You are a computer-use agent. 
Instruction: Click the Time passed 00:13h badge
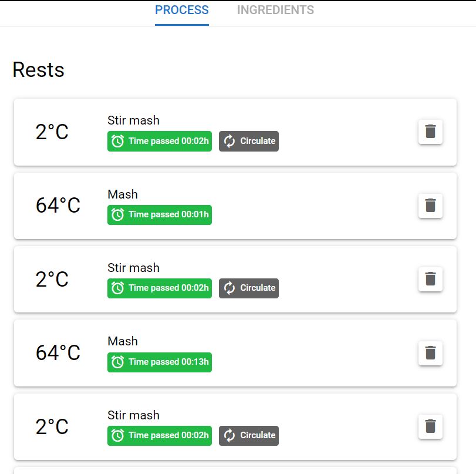160,362
